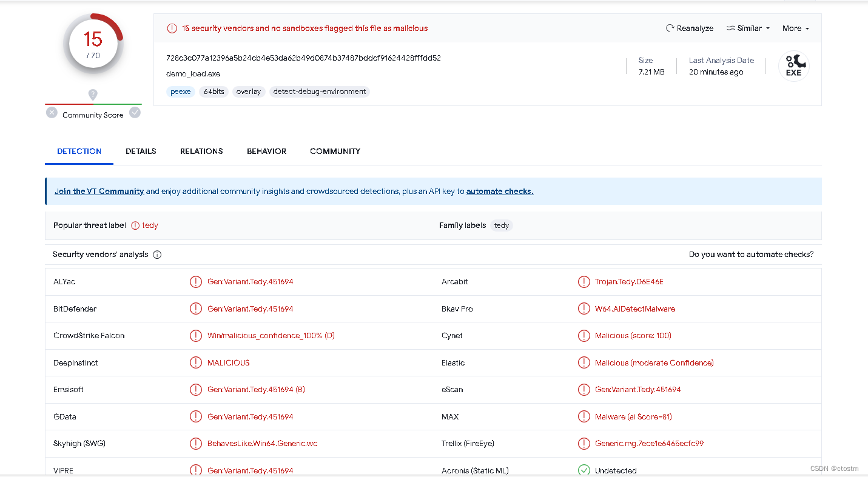Click the W64.AIDetectMalware result text
The image size is (868, 477).
(x=635, y=309)
